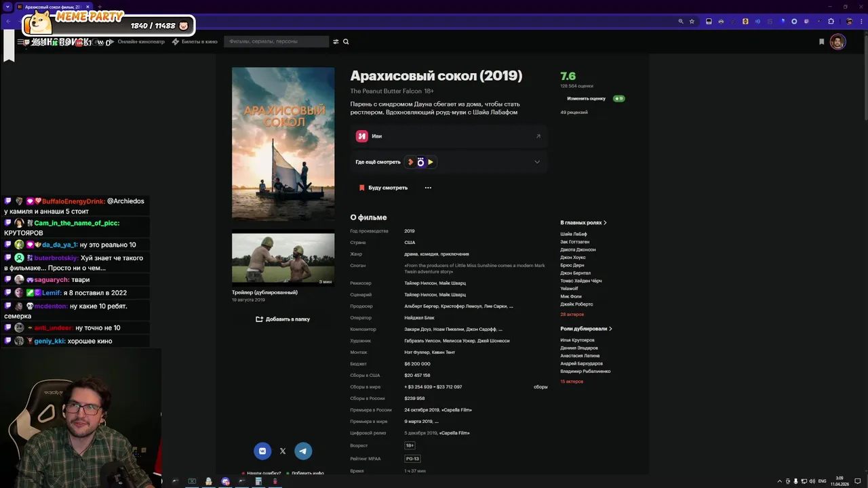Image resolution: width=868 pixels, height=488 pixels.
Task: Click the Трейлер (дублированный) caption
Action: [x=264, y=293]
